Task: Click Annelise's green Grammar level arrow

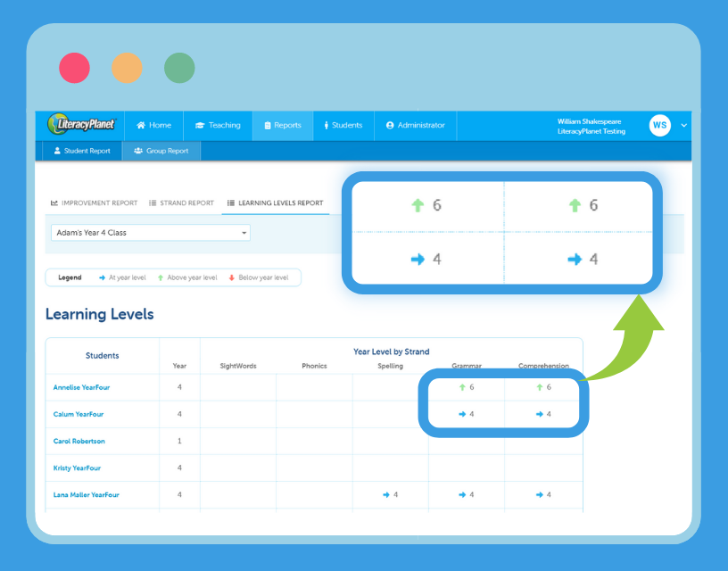Action: point(461,387)
